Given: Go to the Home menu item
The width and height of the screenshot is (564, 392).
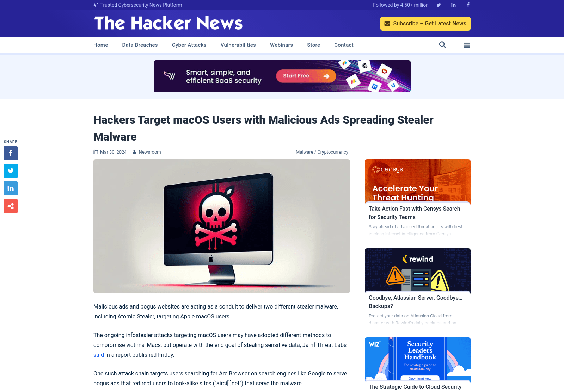Looking at the screenshot, I should tap(101, 45).
